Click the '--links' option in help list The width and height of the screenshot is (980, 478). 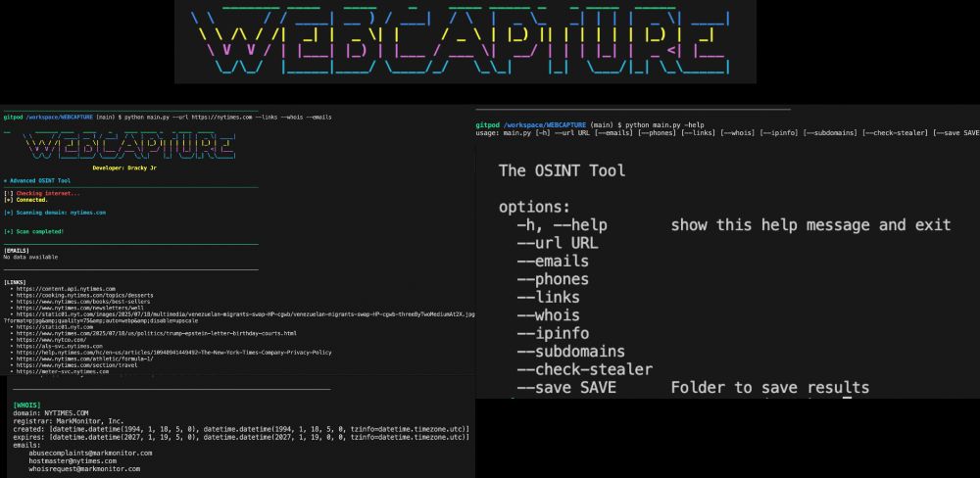[x=548, y=297]
